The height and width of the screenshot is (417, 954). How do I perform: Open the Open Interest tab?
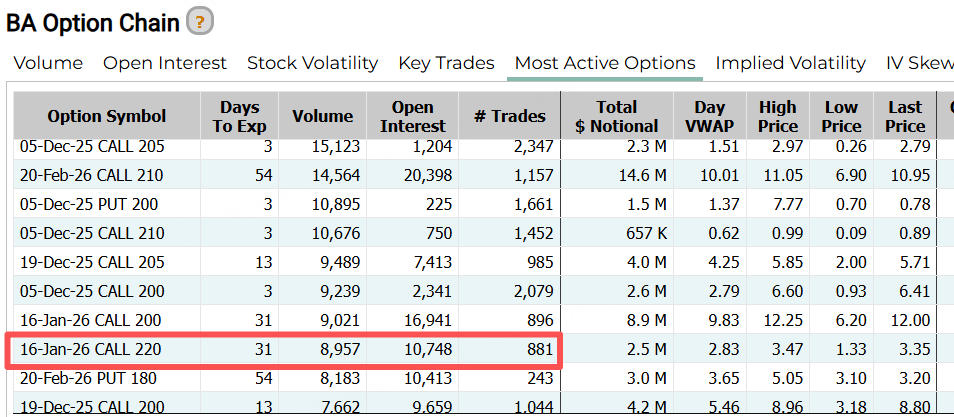[165, 63]
